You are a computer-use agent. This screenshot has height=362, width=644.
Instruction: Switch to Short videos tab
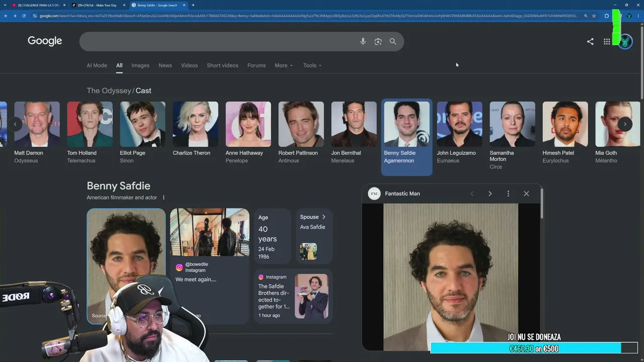tap(222, 65)
